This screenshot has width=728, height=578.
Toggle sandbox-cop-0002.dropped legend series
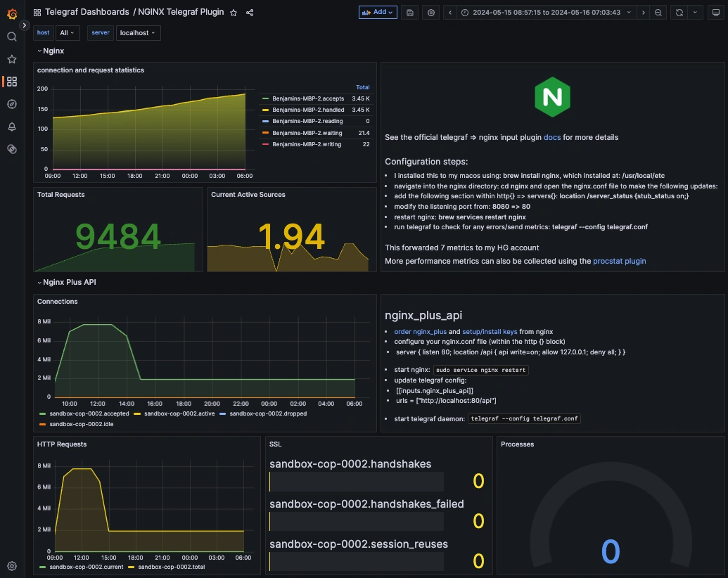[268, 413]
